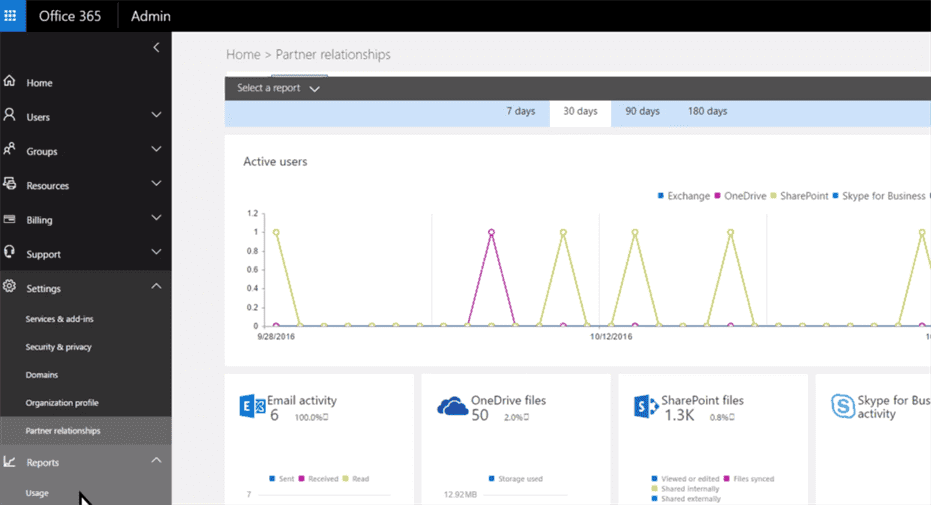Viewport: 931px width, 505px height.
Task: Switch to the 30 days tab
Action: tap(580, 113)
